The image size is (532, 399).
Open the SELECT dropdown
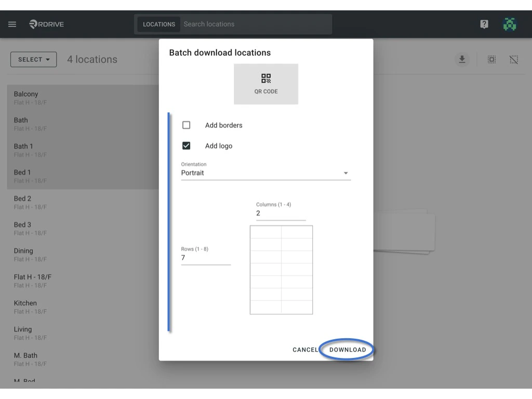point(33,59)
